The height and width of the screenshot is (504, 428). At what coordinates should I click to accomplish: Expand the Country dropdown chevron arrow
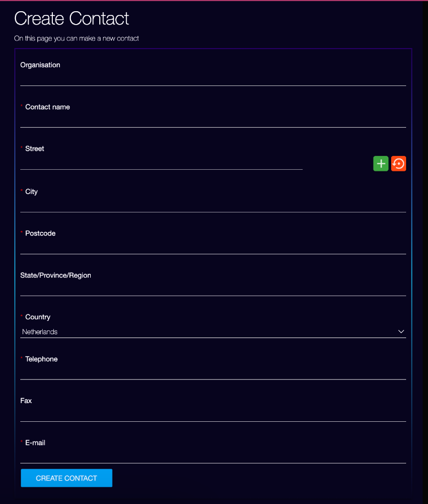(x=401, y=332)
